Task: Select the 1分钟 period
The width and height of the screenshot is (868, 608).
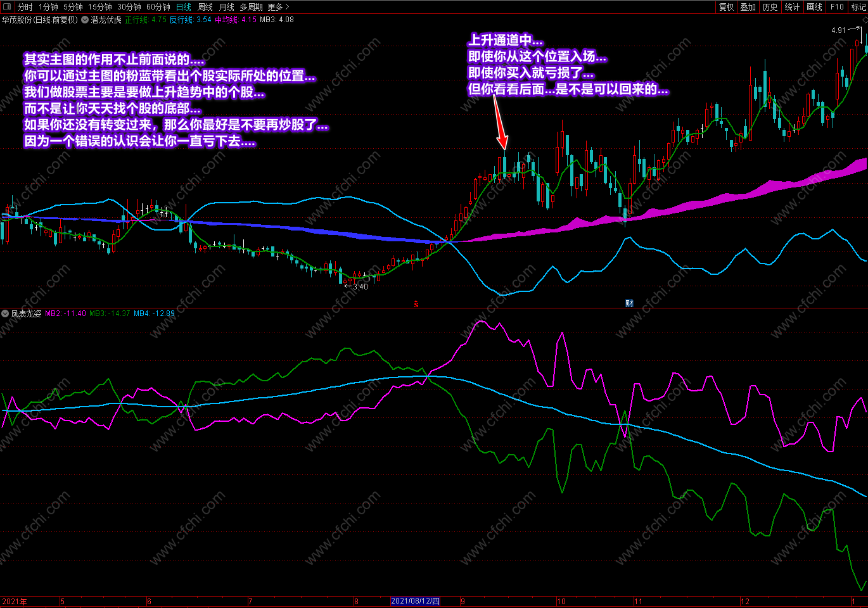Action: [48, 7]
